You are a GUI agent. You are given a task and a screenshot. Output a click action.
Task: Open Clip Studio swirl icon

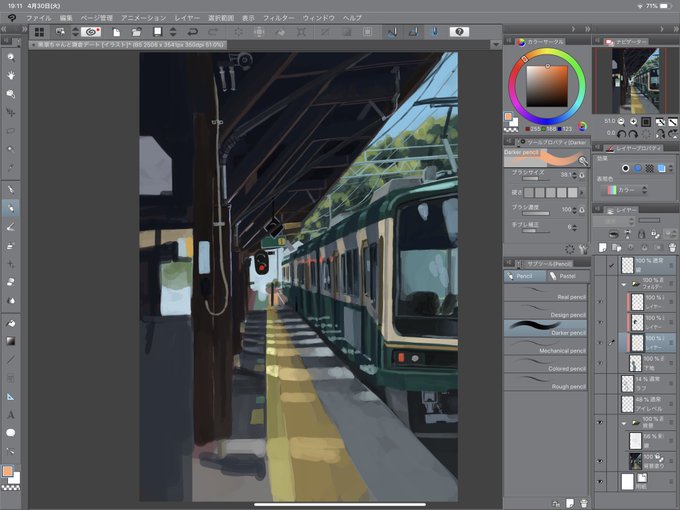[93, 32]
